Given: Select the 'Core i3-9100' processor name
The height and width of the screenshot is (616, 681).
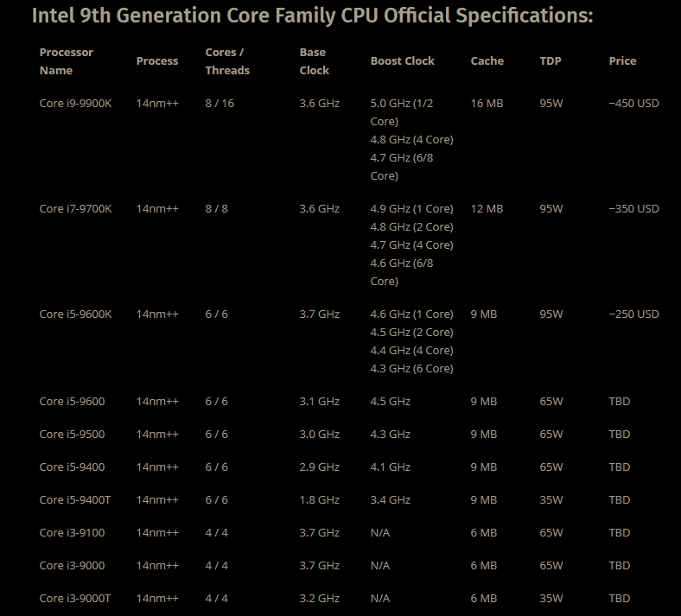Looking at the screenshot, I should (72, 533).
